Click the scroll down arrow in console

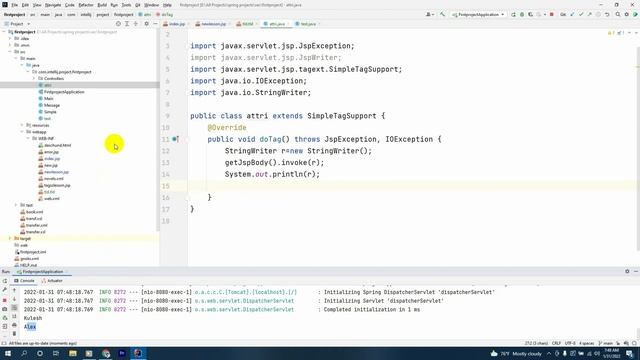point(14,299)
